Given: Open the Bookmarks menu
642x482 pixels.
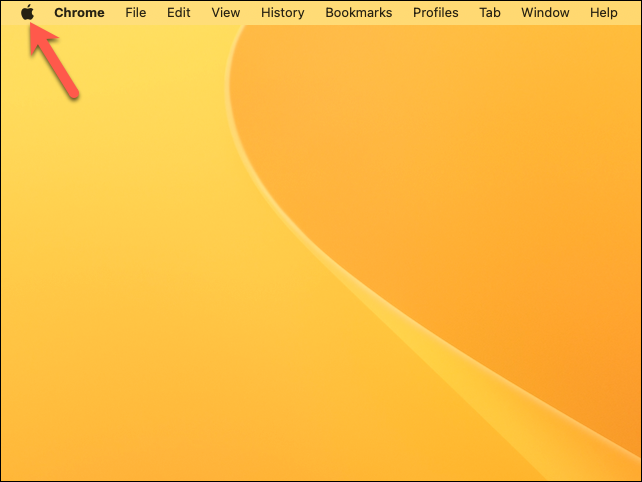Looking at the screenshot, I should coord(359,13).
